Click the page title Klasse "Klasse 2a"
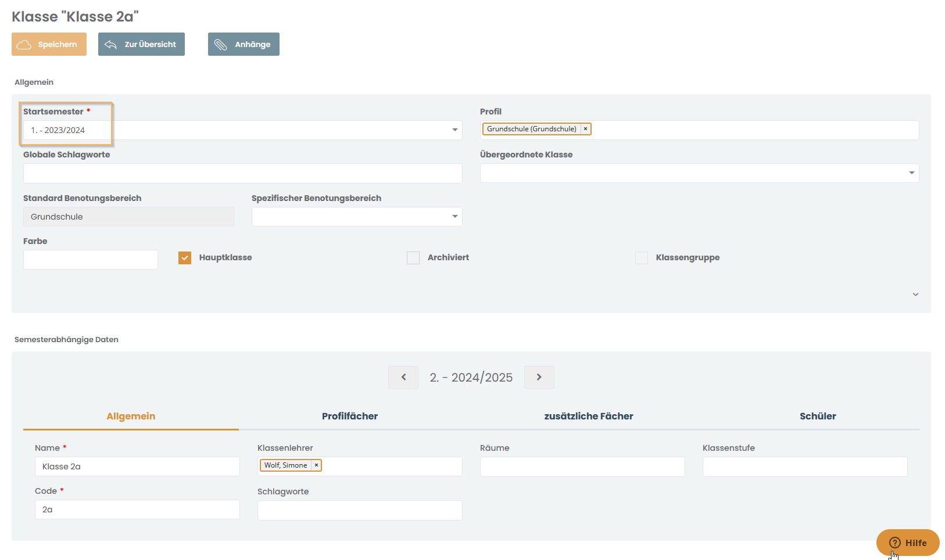 tap(75, 16)
